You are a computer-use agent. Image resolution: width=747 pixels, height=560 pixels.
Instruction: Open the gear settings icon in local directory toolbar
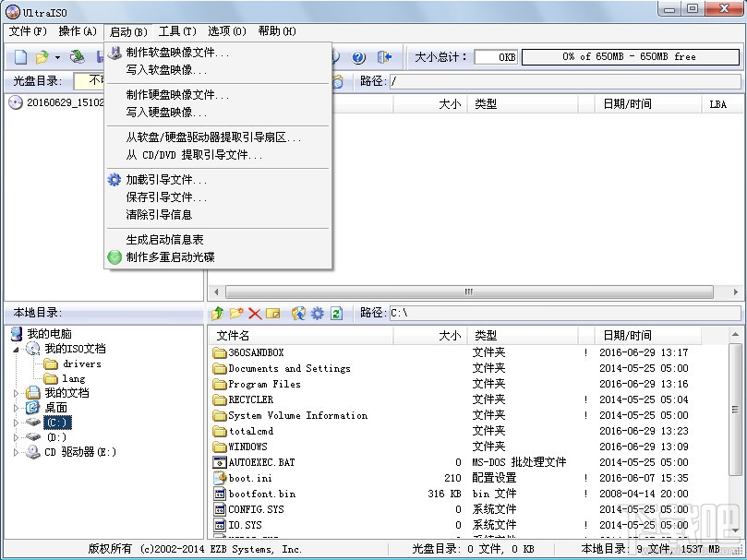click(316, 311)
